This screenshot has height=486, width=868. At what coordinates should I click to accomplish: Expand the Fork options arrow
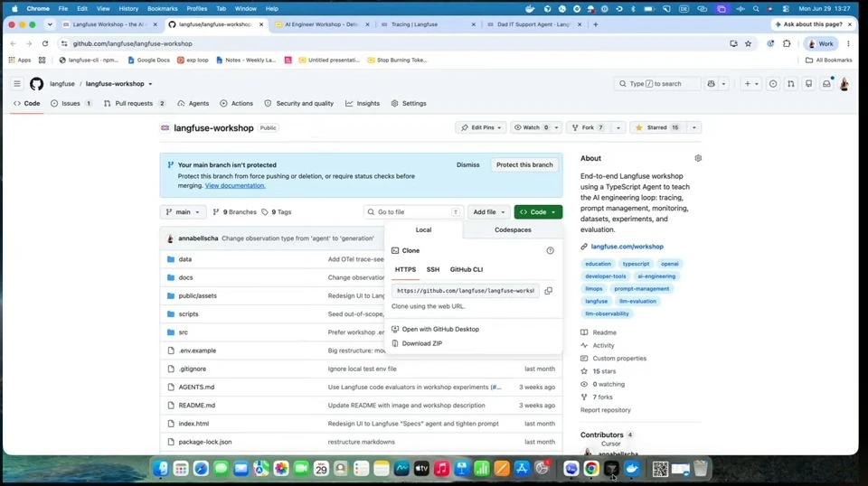(x=618, y=127)
